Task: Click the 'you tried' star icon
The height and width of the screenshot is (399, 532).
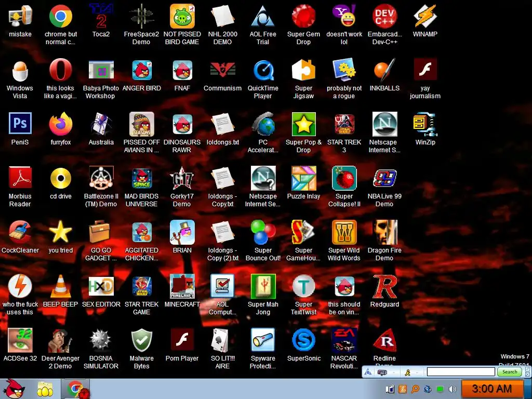Action: 61,232
